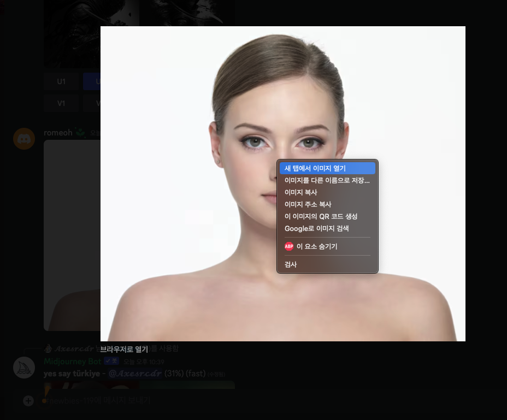Select 'Google로 이미지 검색' option
The height and width of the screenshot is (420, 507).
[x=327, y=228]
